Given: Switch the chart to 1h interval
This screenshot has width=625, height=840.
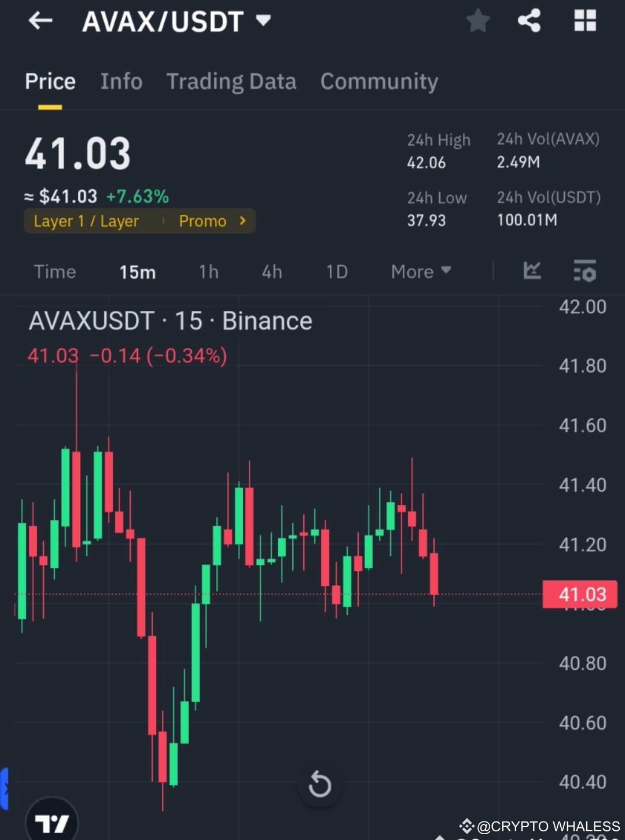Looking at the screenshot, I should [208, 272].
